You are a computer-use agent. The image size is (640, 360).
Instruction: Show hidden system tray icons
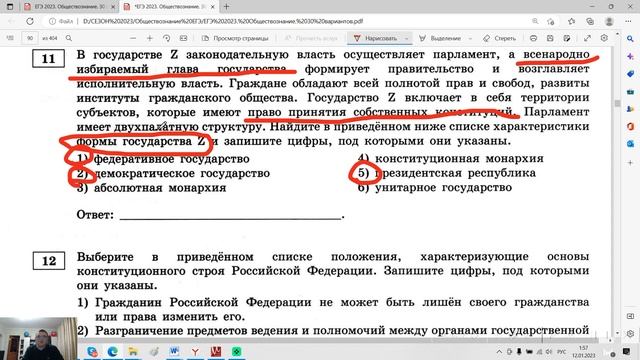point(499,351)
